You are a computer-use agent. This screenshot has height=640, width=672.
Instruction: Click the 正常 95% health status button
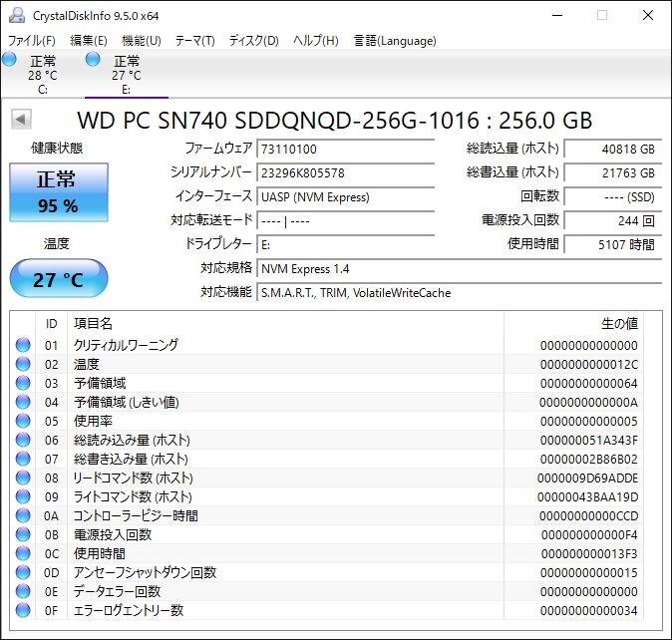pos(57,192)
